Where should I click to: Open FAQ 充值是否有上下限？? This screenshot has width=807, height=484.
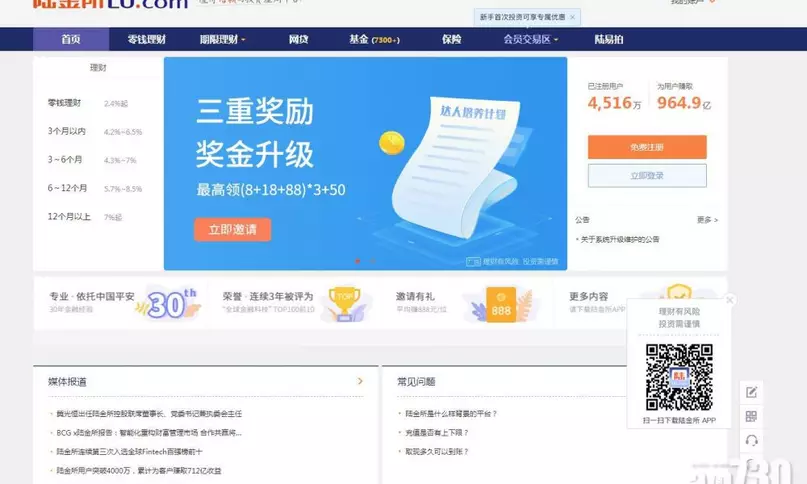click(x=437, y=433)
